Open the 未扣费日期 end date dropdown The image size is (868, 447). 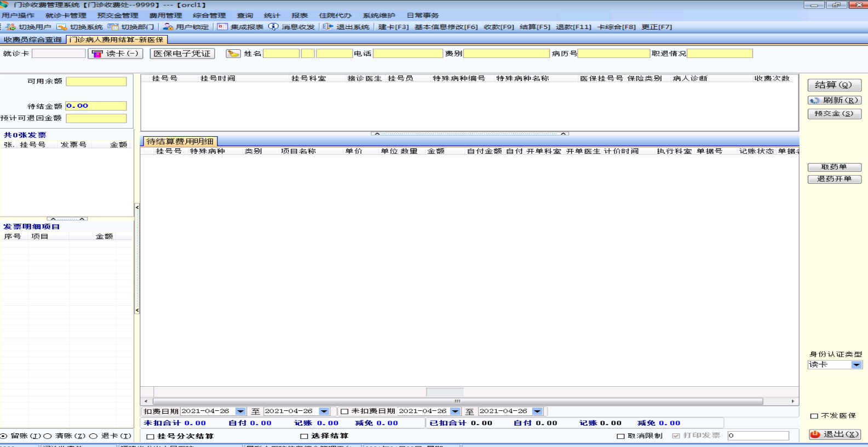coord(537,411)
